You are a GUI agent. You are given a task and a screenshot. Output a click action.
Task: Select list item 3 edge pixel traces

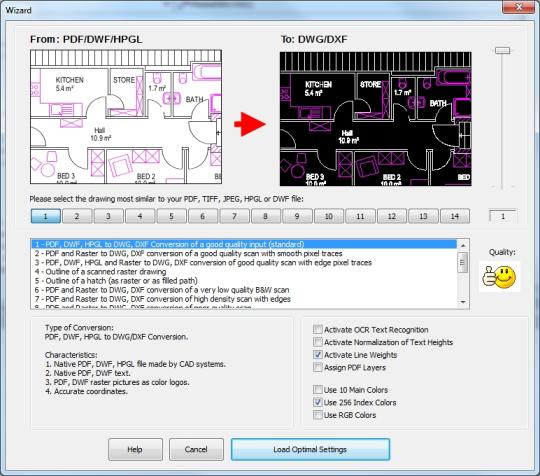point(244,262)
